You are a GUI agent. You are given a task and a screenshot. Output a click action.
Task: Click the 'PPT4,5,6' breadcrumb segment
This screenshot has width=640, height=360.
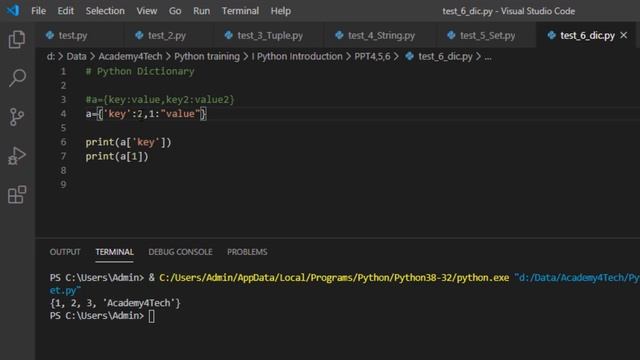pos(372,56)
